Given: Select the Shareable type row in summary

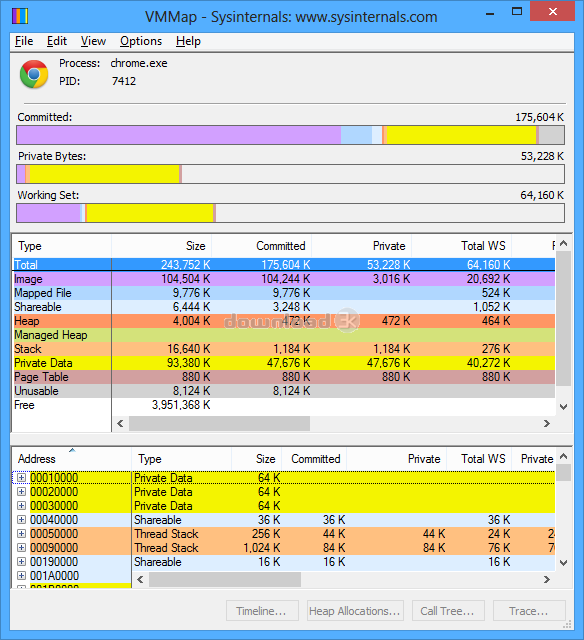Looking at the screenshot, I should coord(284,307).
